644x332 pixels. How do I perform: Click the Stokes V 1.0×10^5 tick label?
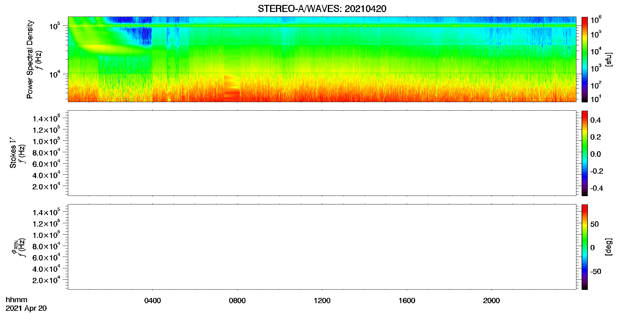point(46,141)
